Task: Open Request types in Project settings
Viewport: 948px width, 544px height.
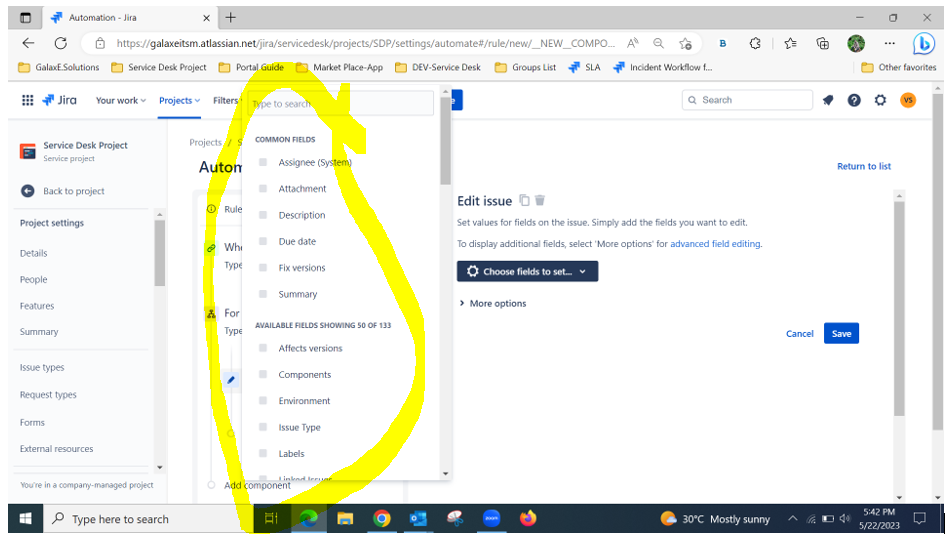Action: (48, 395)
